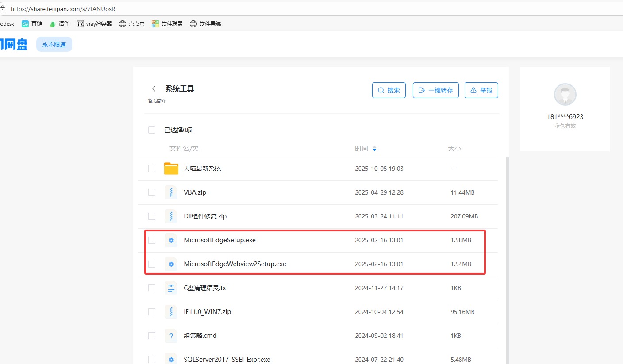Click the IE11.0_WIN7.zip archive icon
The width and height of the screenshot is (623, 364).
(x=171, y=312)
